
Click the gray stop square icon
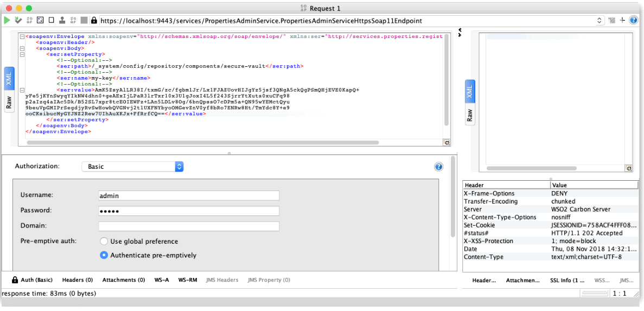pos(84,20)
